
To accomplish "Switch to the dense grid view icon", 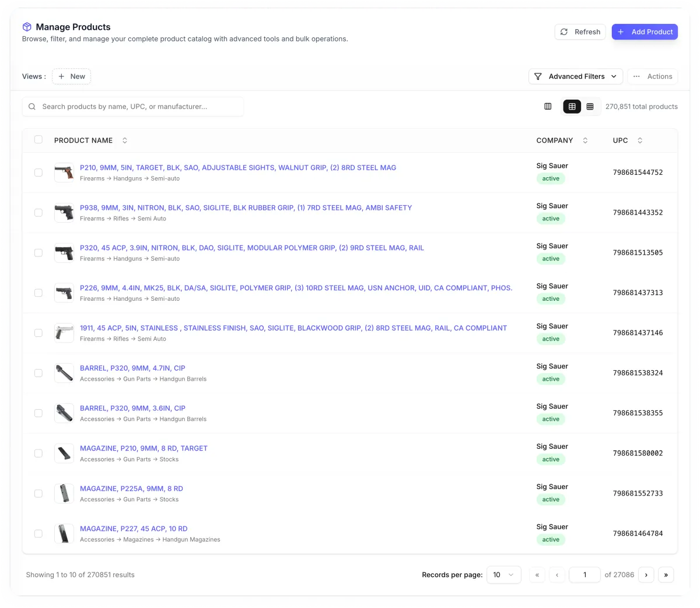I will (590, 107).
